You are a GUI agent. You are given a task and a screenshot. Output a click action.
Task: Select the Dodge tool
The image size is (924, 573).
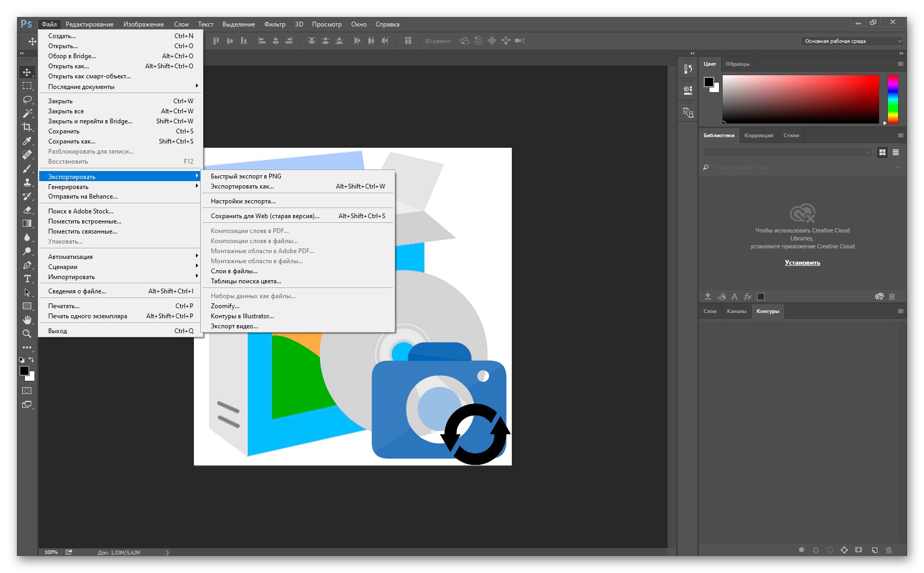27,251
